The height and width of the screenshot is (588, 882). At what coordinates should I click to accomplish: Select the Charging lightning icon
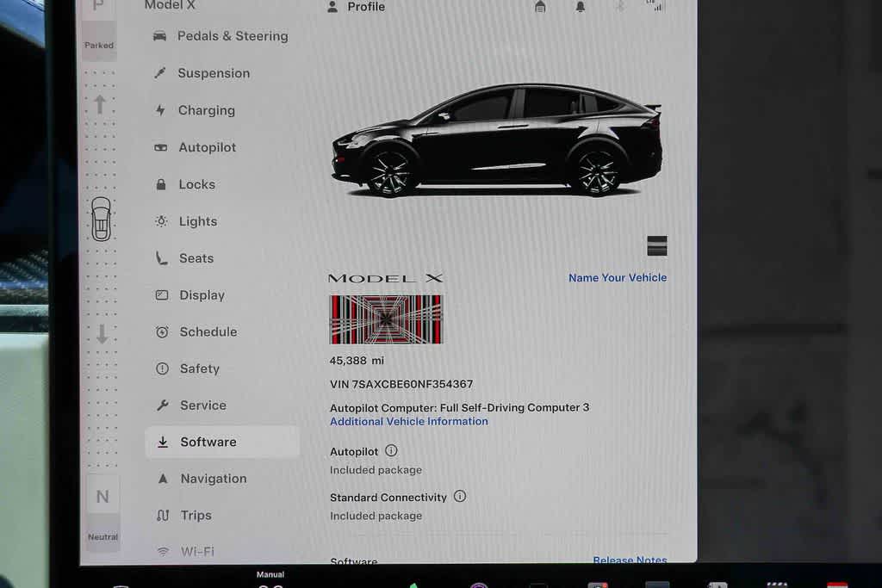(x=160, y=110)
